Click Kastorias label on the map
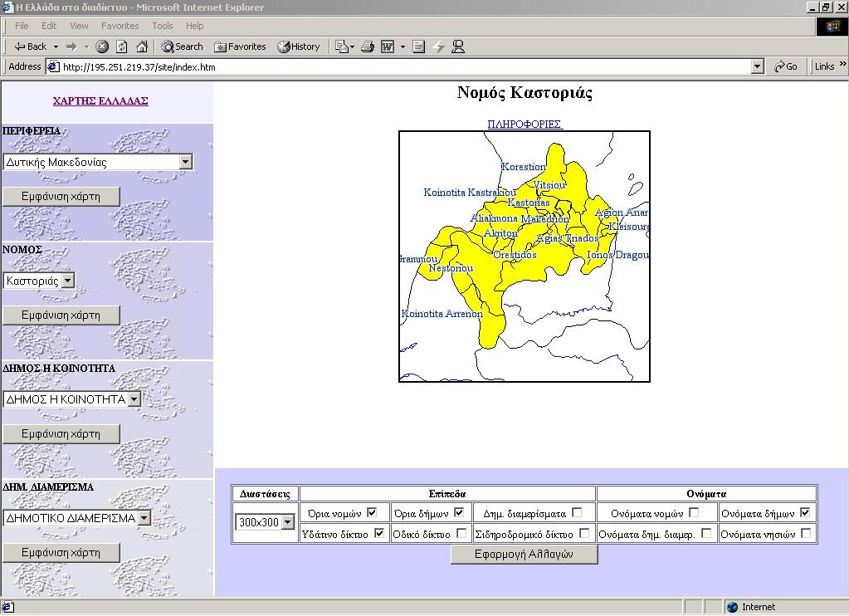 tap(529, 203)
